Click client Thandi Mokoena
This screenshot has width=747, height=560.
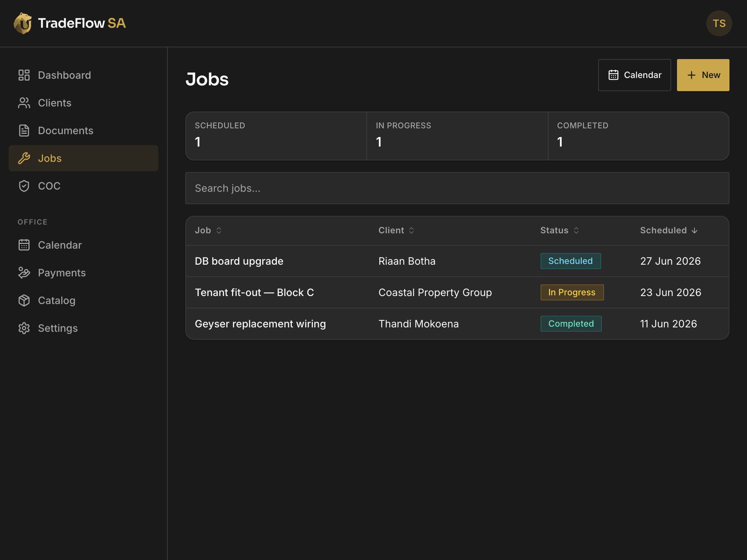point(418,324)
